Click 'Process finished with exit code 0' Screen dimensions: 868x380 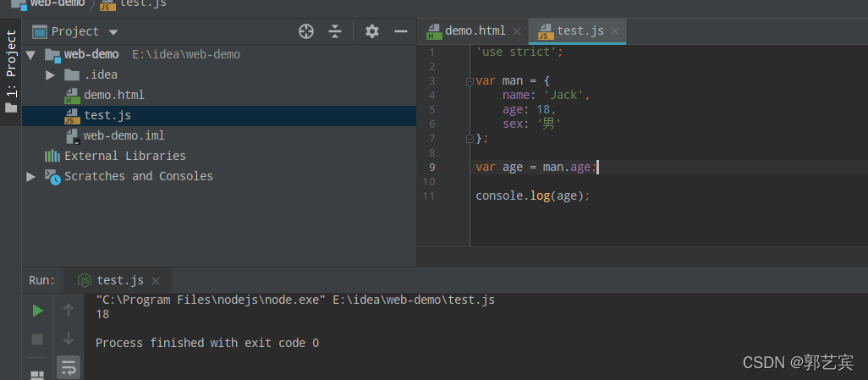pos(207,344)
